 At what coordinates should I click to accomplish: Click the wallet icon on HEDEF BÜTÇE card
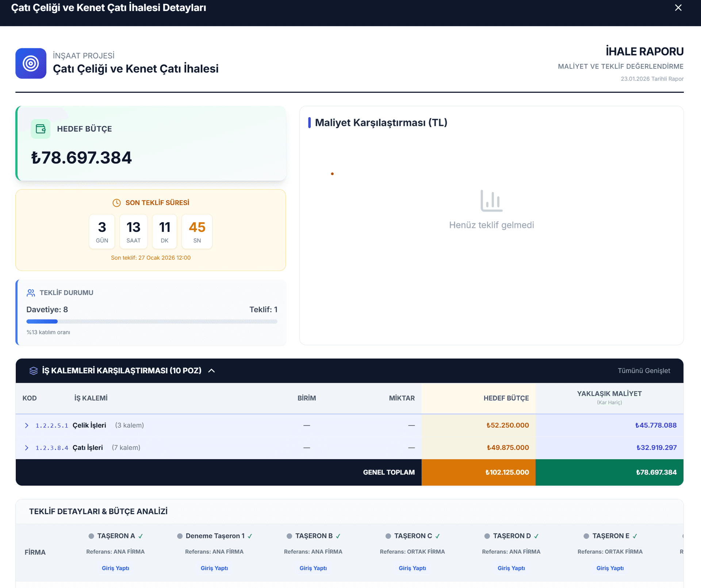pos(41,129)
